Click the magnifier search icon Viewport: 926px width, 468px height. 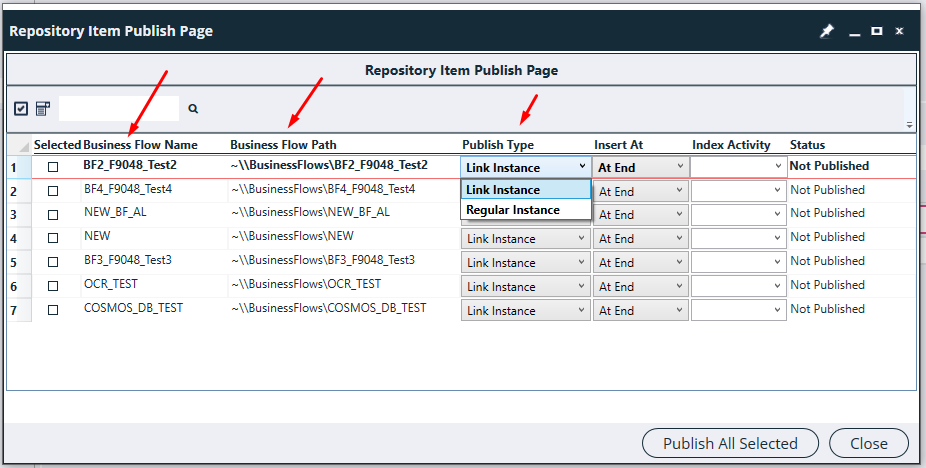coord(193,109)
